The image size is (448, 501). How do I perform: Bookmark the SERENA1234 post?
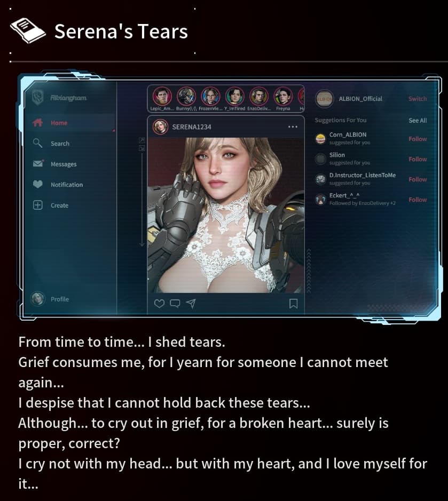click(x=293, y=303)
